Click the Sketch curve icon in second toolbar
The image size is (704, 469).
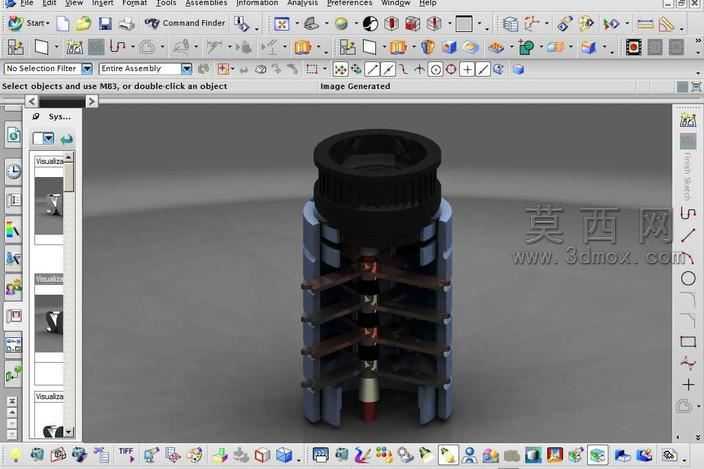click(x=118, y=47)
